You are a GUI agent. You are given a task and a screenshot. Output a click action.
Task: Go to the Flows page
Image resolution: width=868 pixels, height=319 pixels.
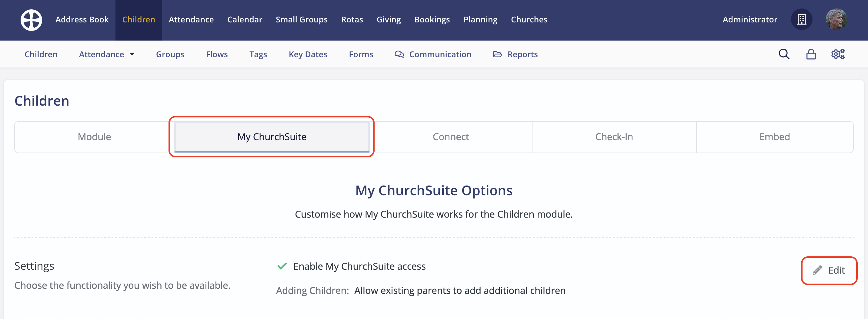[x=217, y=54]
